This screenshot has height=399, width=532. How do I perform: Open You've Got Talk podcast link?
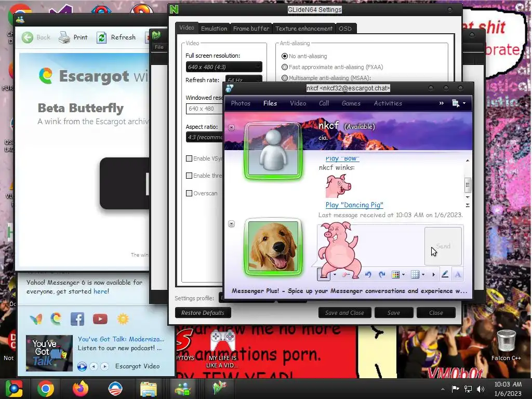pyautogui.click(x=121, y=339)
